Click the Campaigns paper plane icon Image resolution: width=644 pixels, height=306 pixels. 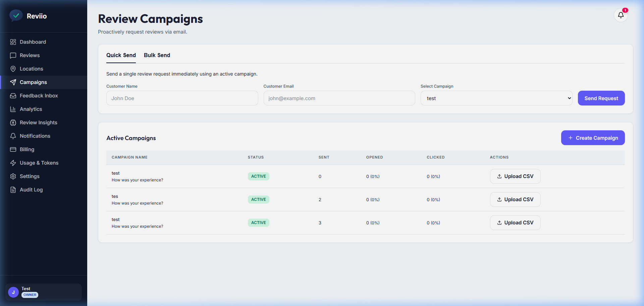[13, 82]
